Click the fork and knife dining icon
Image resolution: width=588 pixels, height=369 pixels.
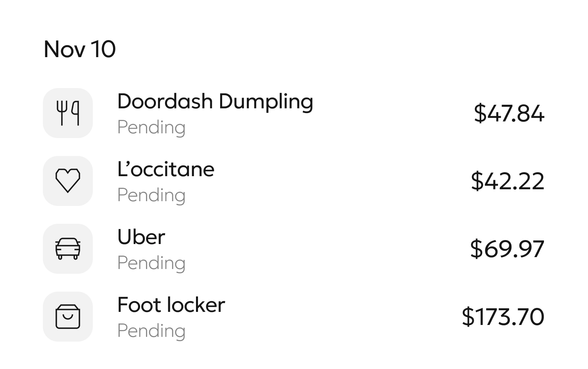(68, 113)
